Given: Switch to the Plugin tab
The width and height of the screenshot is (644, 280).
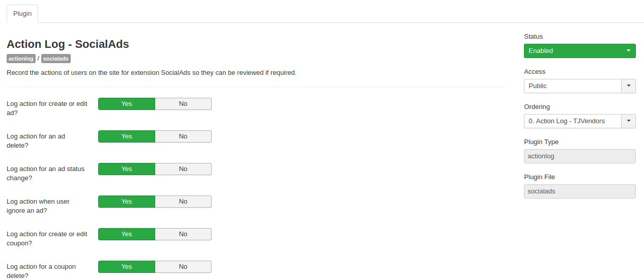Looking at the screenshot, I should (x=22, y=14).
